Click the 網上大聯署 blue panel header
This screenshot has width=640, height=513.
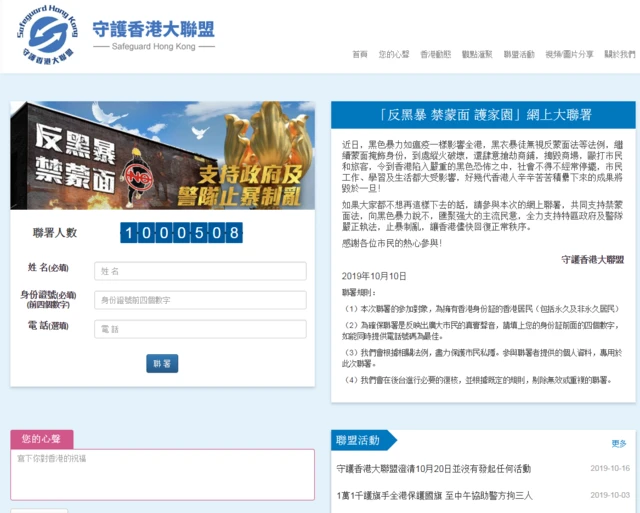[483, 115]
